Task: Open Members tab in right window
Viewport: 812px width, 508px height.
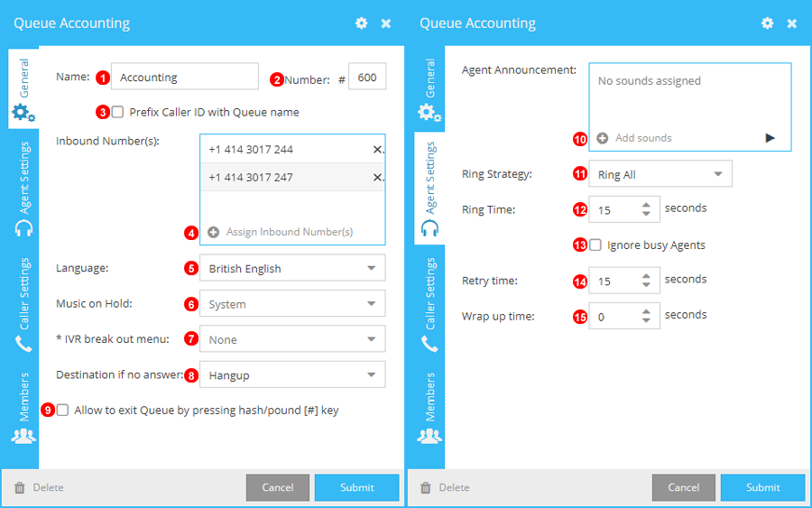Action: pyautogui.click(x=429, y=408)
